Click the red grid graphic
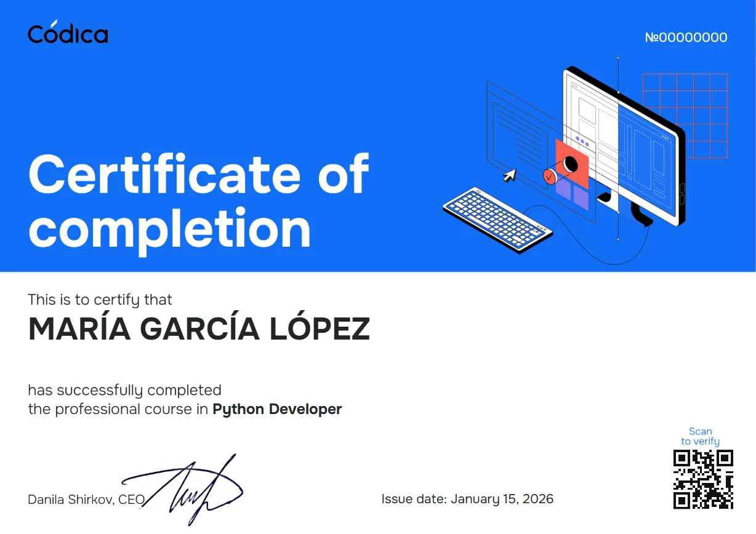 point(685,116)
